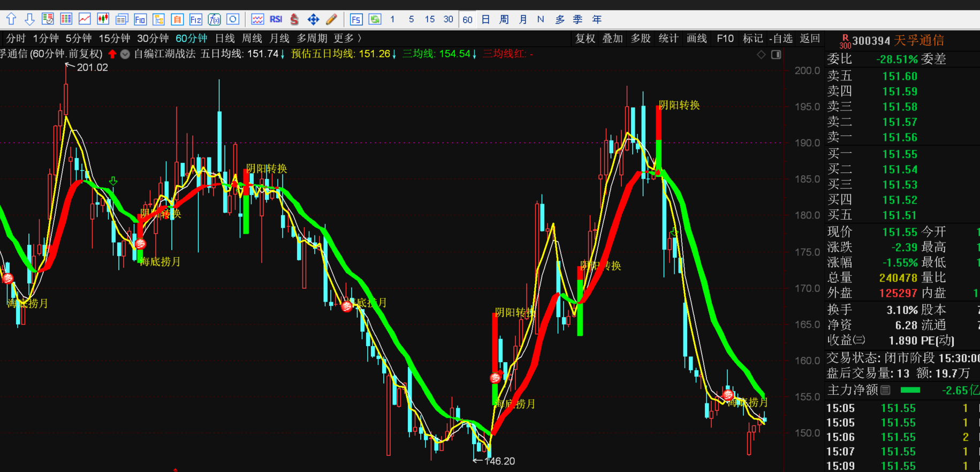
Task: Switch to the 15分钟 tab
Action: coord(115,39)
